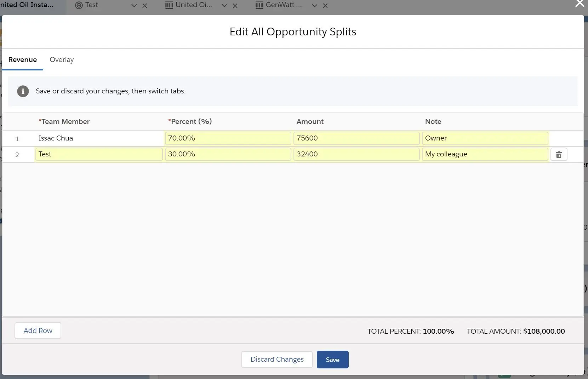Edit the 32400 amount field
588x379 pixels.
356,154
